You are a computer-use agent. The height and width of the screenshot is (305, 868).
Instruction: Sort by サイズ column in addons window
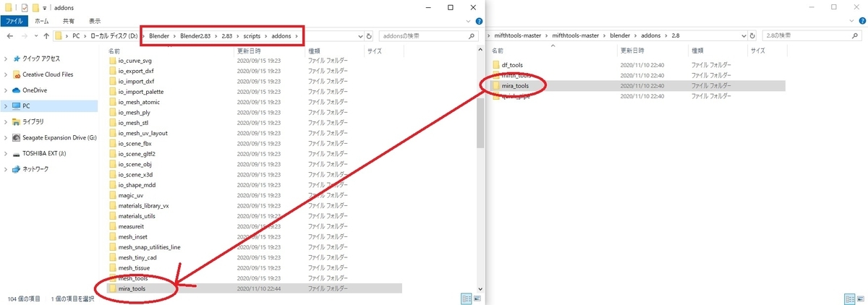[x=374, y=51]
